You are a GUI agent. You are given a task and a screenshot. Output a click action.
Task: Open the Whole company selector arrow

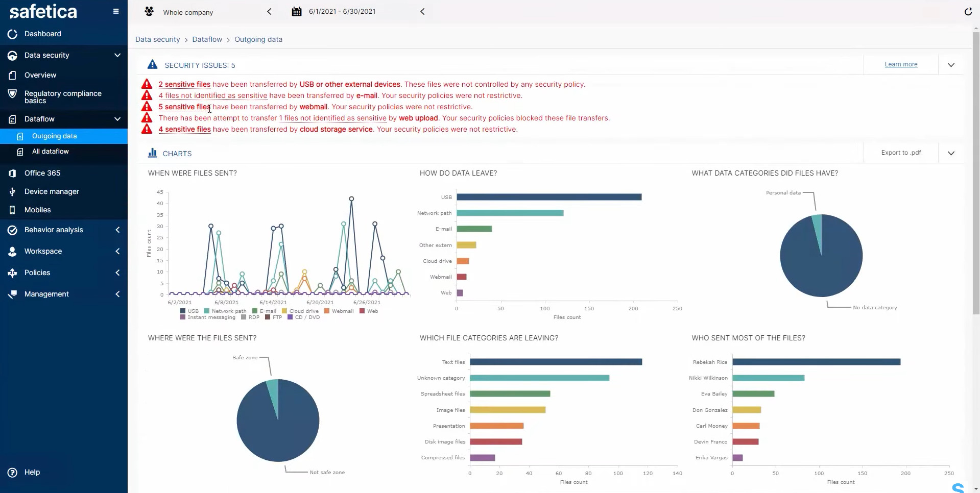pos(269,11)
